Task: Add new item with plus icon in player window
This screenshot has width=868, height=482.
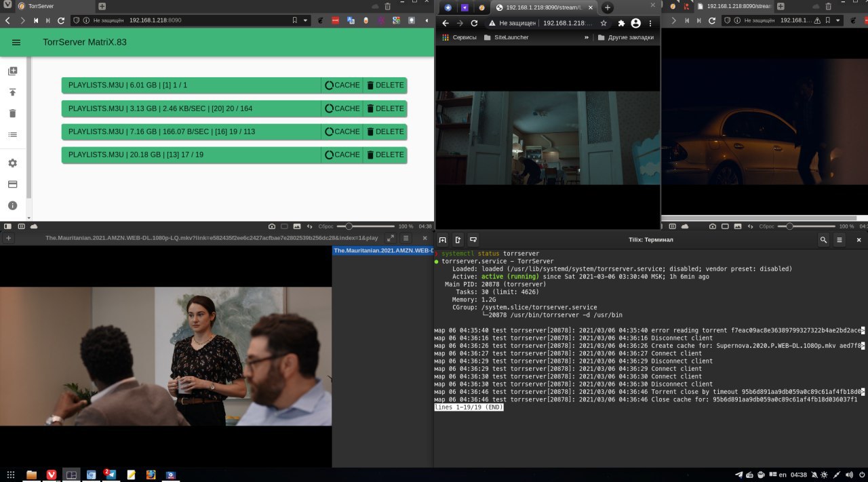Action: 8,238
